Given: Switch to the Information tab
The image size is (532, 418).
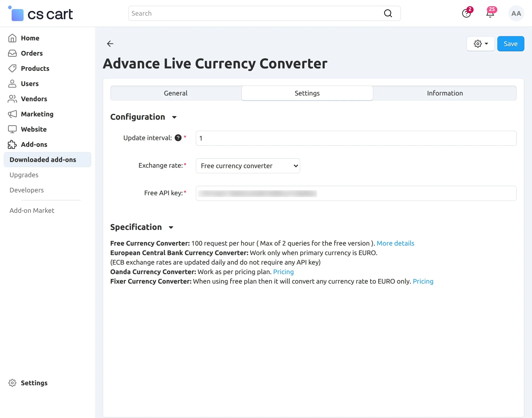Looking at the screenshot, I should [445, 93].
